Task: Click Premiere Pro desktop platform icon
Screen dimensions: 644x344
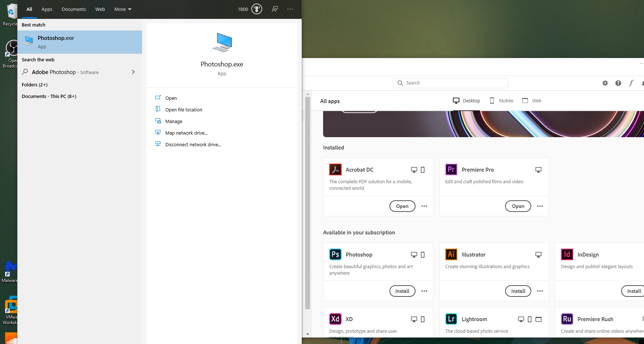Action: coord(538,170)
